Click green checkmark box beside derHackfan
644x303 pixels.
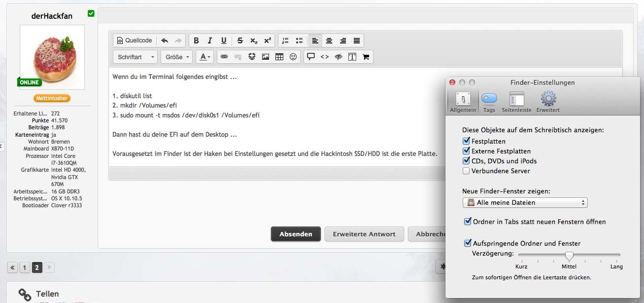click(x=91, y=13)
